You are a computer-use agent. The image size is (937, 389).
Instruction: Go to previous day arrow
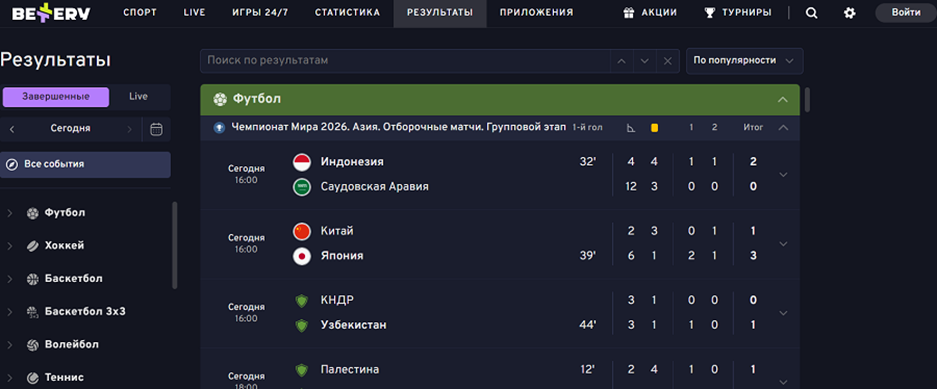tap(12, 129)
